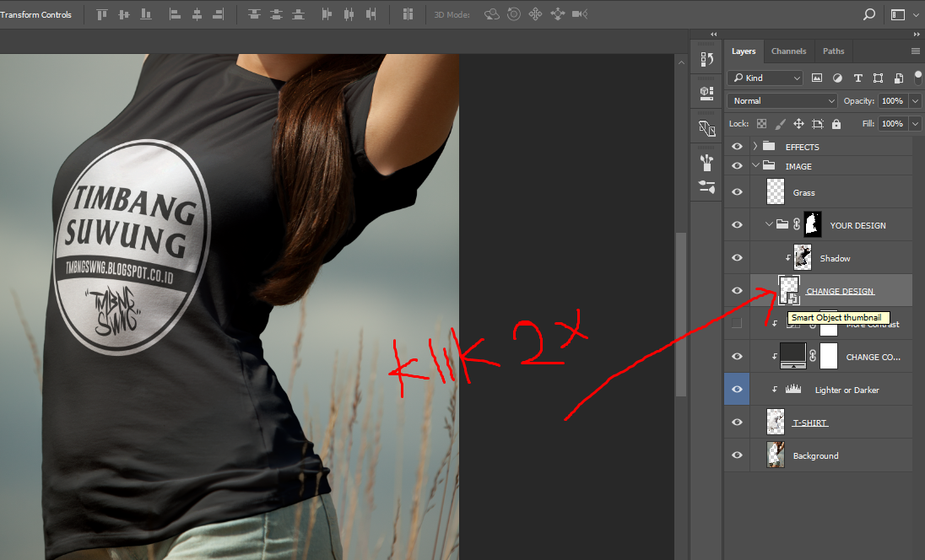Filter layers by adjustment layers icon
Viewport: 925px width, 560px height.
coord(837,78)
